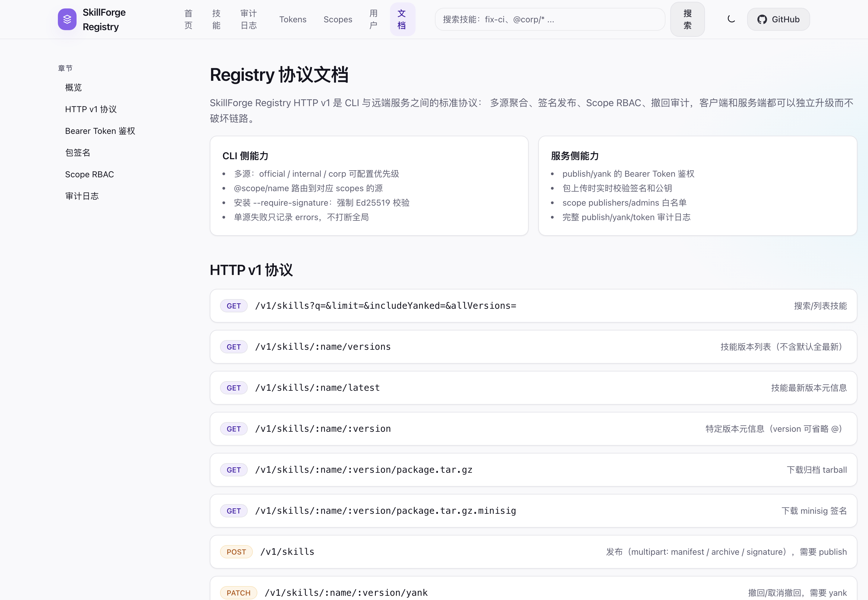868x600 pixels.
Task: Click the scope publishers/admins 白名单 bullet
Action: point(624,203)
